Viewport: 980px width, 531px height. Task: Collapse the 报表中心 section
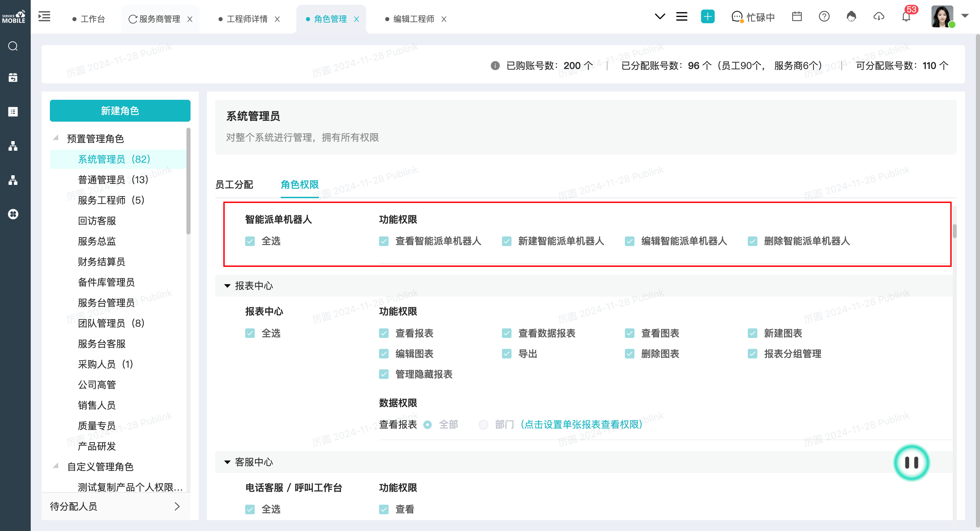(x=227, y=286)
